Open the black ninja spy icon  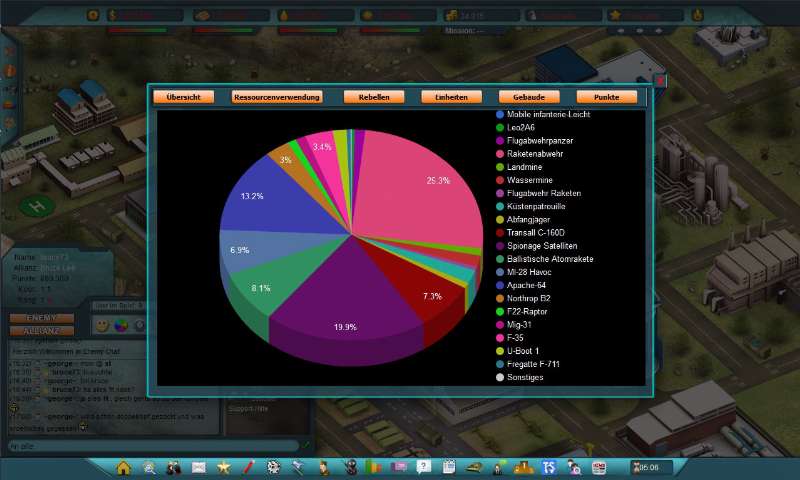(351, 467)
